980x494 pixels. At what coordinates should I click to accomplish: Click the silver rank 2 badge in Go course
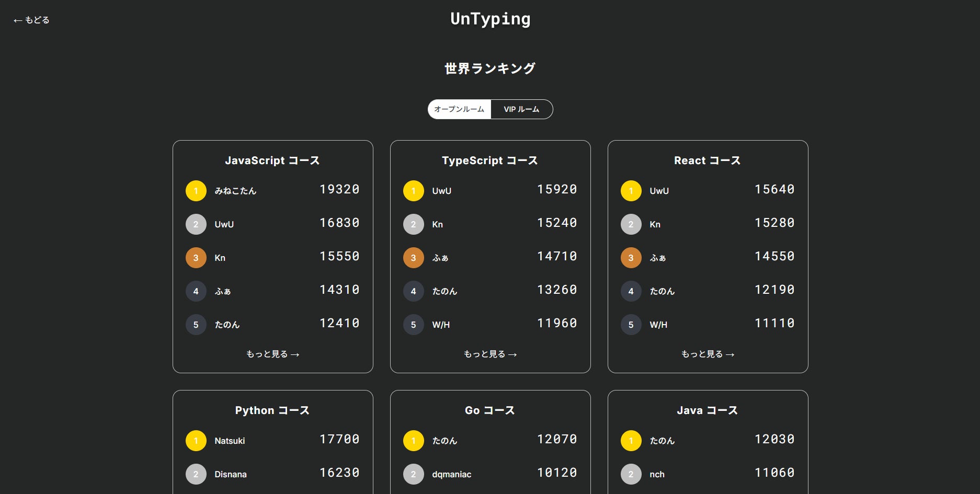tap(414, 474)
